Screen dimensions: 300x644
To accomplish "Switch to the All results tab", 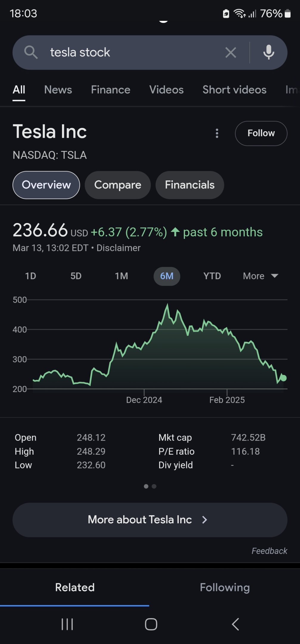I will (x=19, y=90).
